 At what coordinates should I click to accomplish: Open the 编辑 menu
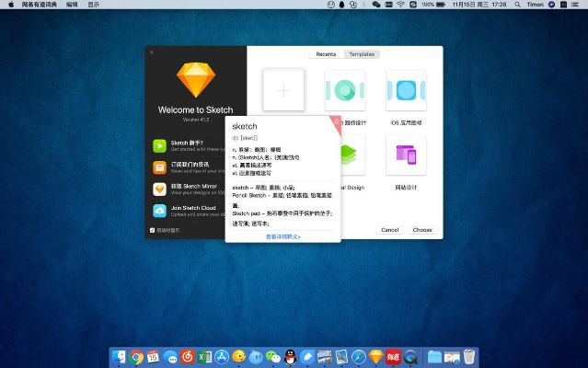(x=72, y=5)
